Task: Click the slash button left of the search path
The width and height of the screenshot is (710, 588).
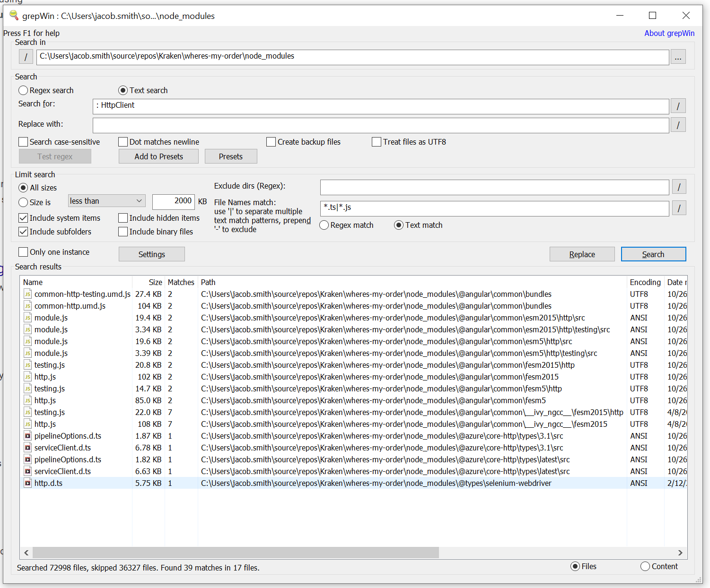Action: [26, 57]
